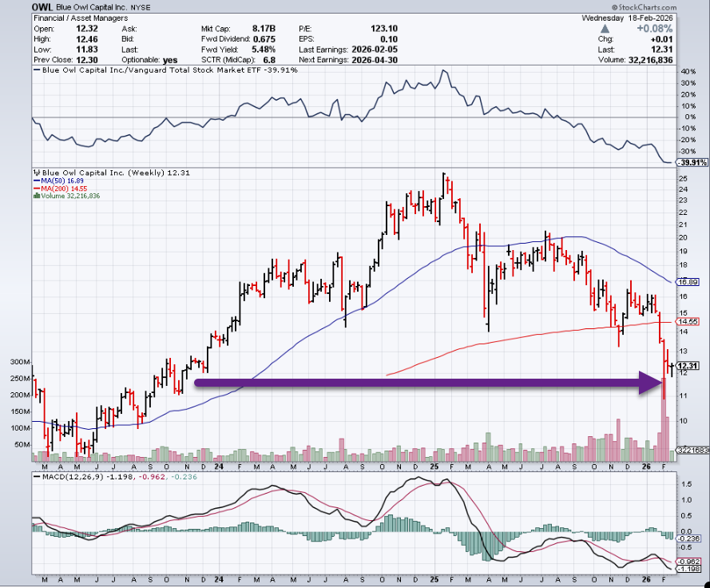Viewport: 710px width, 588px height.
Task: Click the relative strength line legend dash
Action: (35, 70)
